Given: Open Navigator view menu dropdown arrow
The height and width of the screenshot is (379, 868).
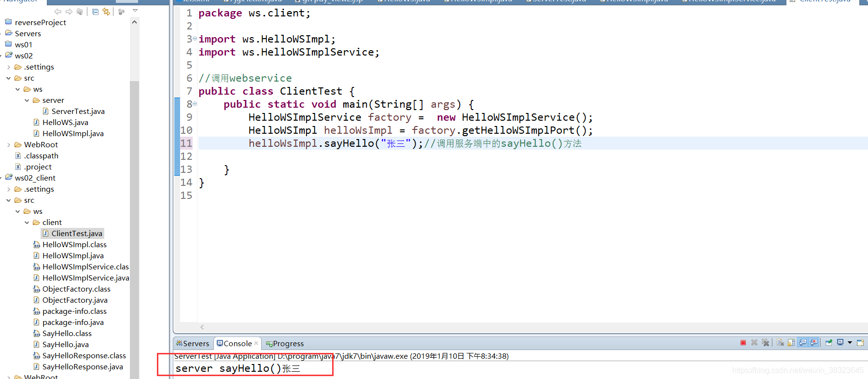Looking at the screenshot, I should point(135,11).
